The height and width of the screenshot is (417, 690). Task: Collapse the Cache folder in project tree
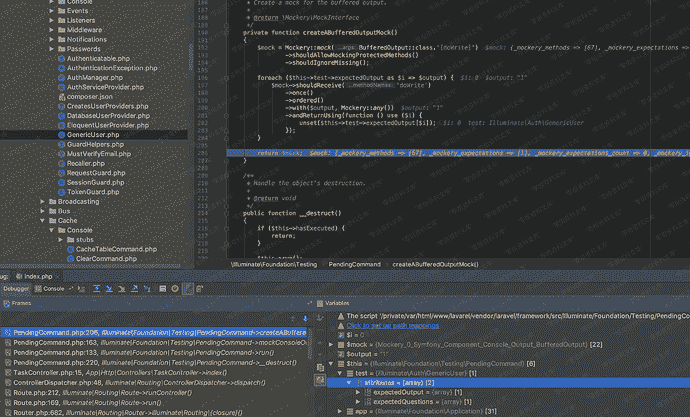[43, 220]
